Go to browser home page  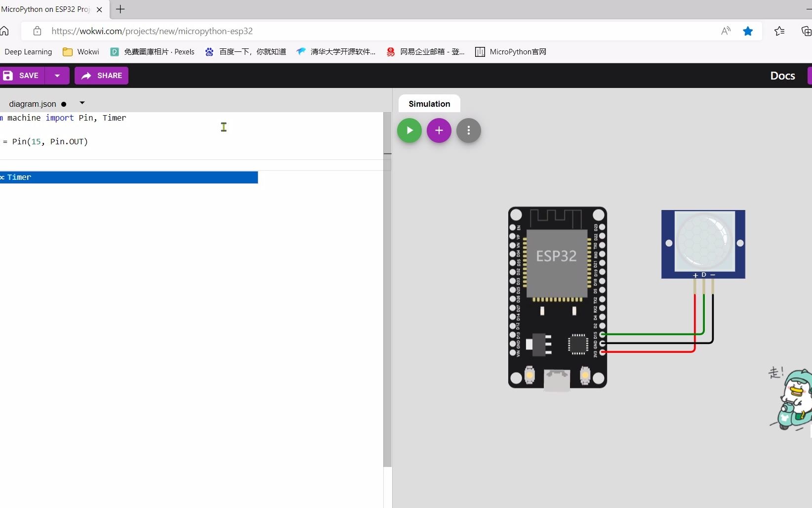(x=5, y=31)
